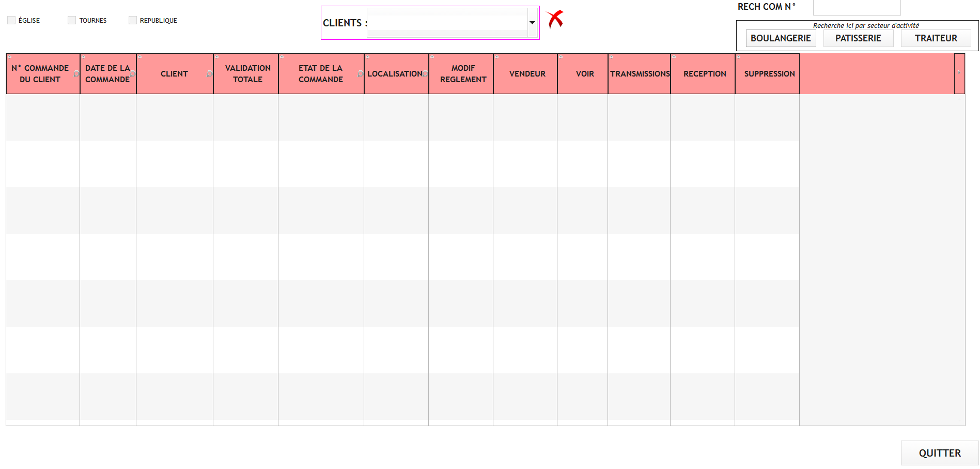
Task: Open search magnifier in LOCALISATION column header
Action: click(x=425, y=74)
